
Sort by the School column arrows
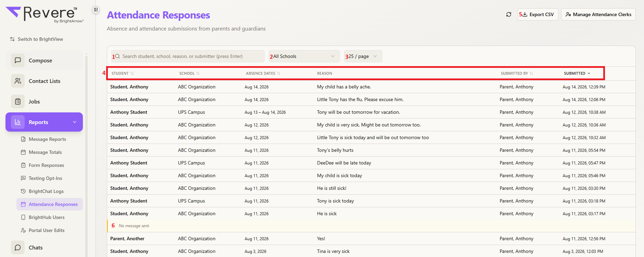click(x=198, y=73)
